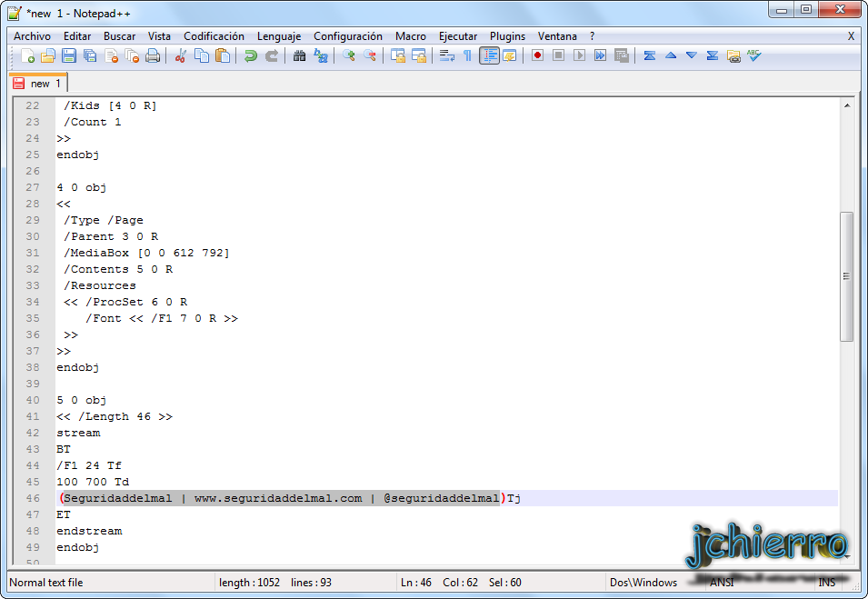
Task: Open Find dialog with binoculars icon
Action: pyautogui.click(x=299, y=55)
